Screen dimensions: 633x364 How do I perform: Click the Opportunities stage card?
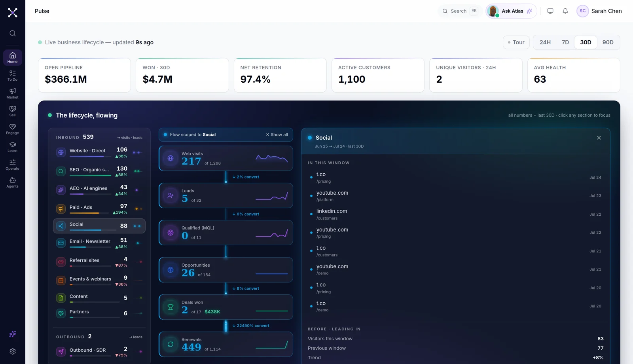(x=226, y=270)
